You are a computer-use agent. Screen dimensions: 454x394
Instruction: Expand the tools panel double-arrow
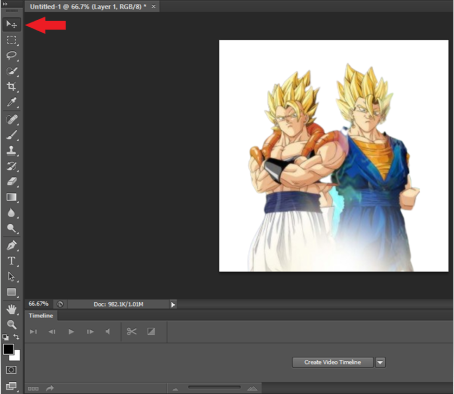pyautogui.click(x=5, y=4)
